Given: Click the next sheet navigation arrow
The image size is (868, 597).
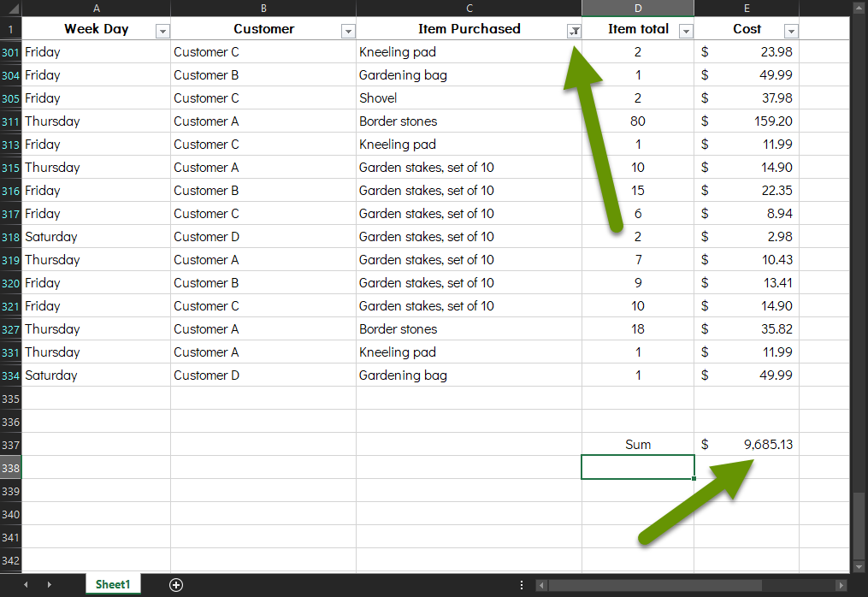Looking at the screenshot, I should click(49, 585).
